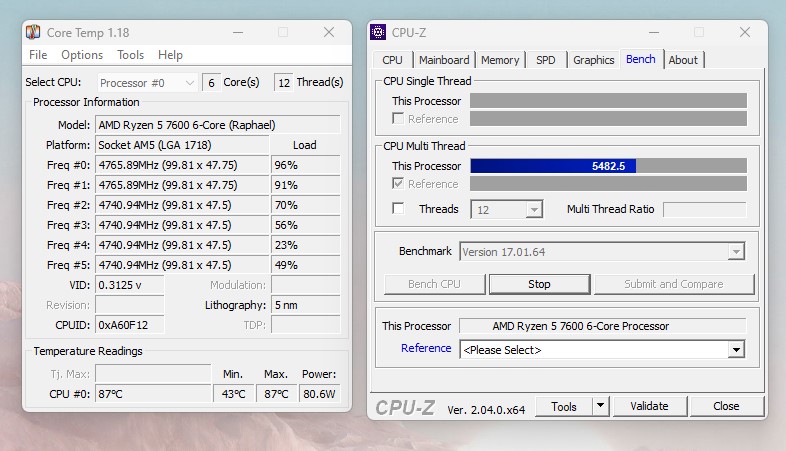
Task: Click the CPU-Z app icon in title bar
Action: click(378, 32)
